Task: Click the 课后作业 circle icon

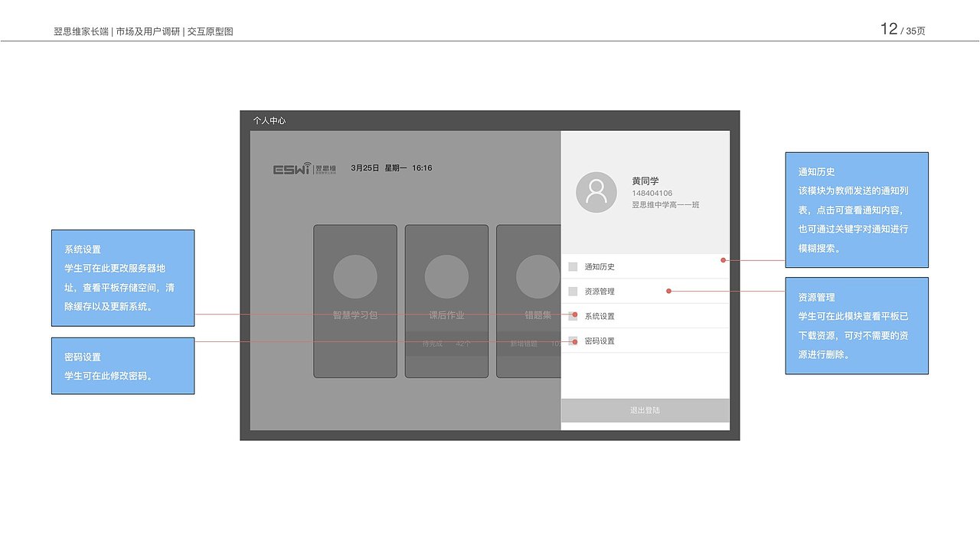Action: (446, 276)
